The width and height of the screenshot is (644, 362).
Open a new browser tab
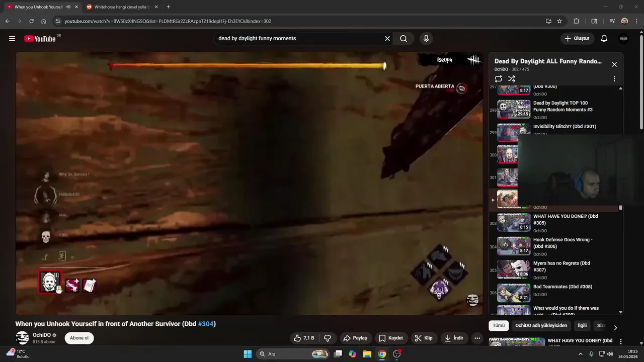(x=168, y=7)
